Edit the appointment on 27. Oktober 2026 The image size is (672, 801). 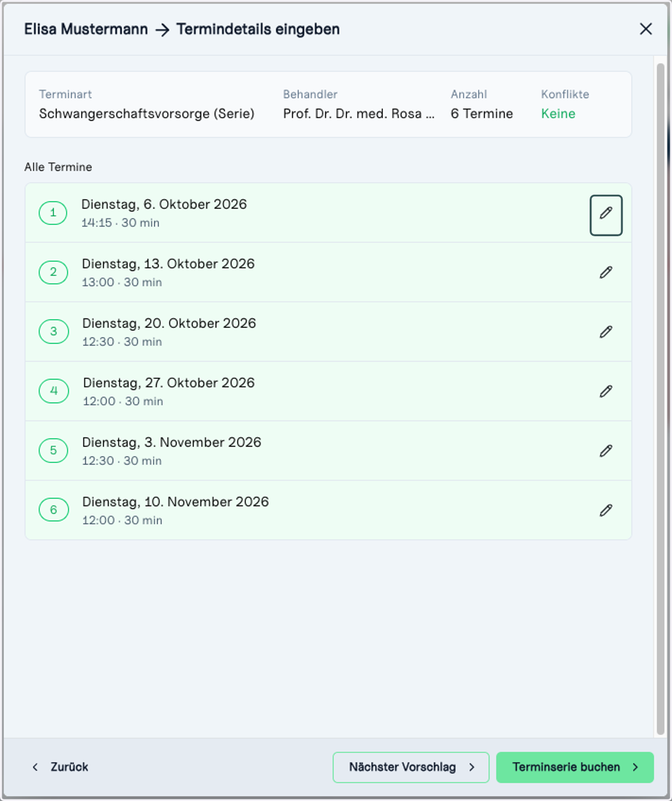point(606,391)
